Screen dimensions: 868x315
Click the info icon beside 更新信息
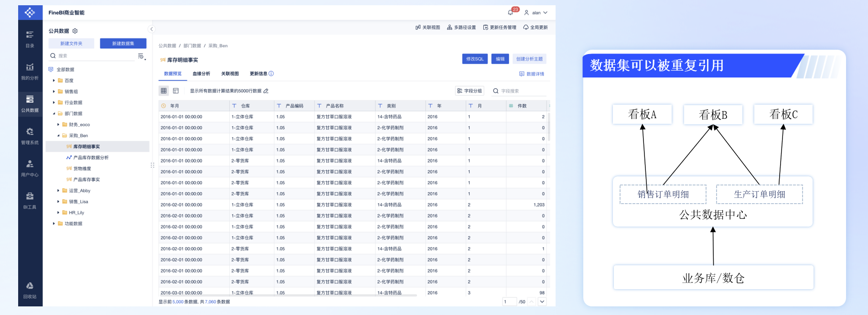click(x=271, y=74)
